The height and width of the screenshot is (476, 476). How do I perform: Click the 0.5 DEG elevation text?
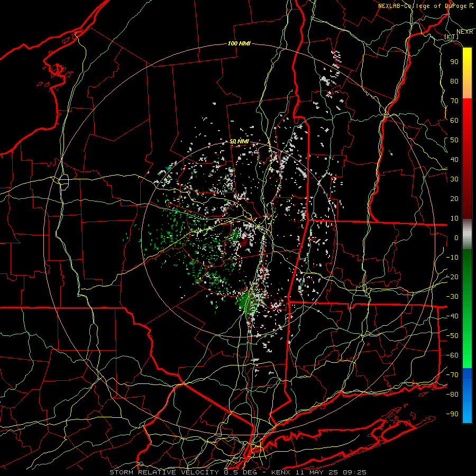click(242, 472)
